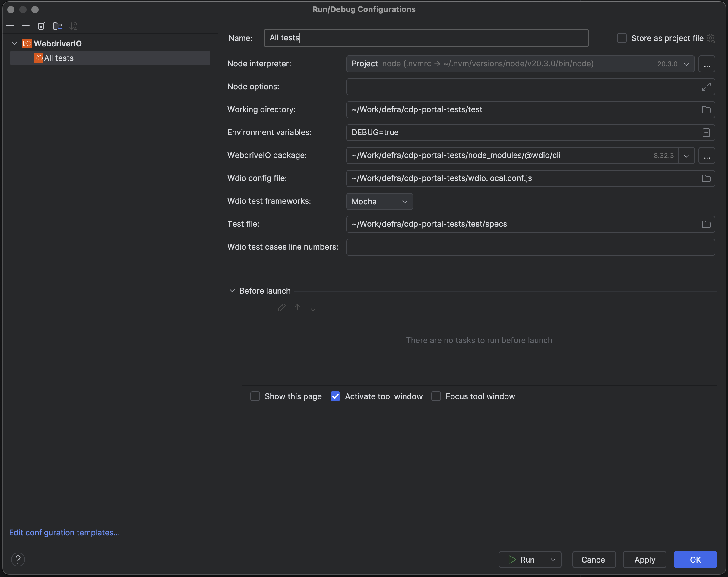Open Edit configuration templates link
The height and width of the screenshot is (577, 728).
[65, 532]
